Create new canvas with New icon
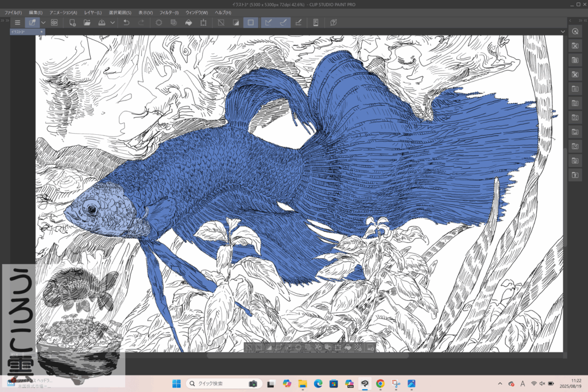The height and width of the screenshot is (392, 588). [72, 22]
